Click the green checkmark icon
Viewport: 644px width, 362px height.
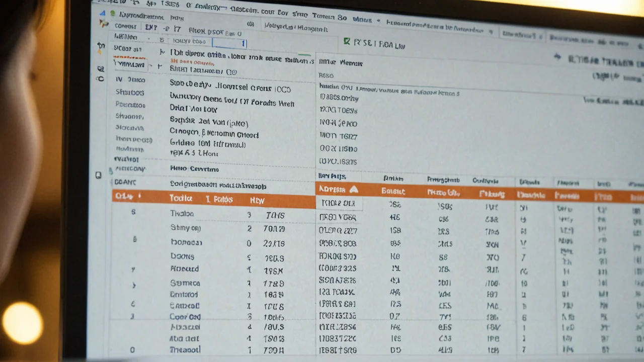click(347, 41)
